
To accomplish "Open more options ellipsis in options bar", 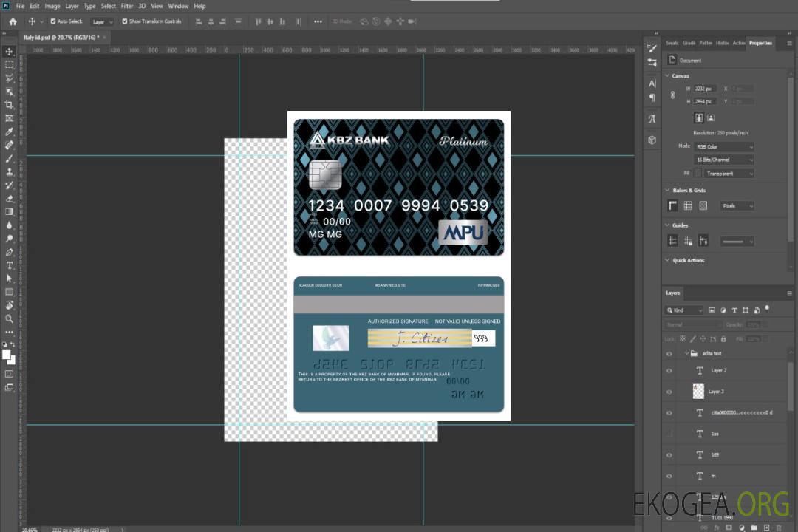I will point(318,21).
